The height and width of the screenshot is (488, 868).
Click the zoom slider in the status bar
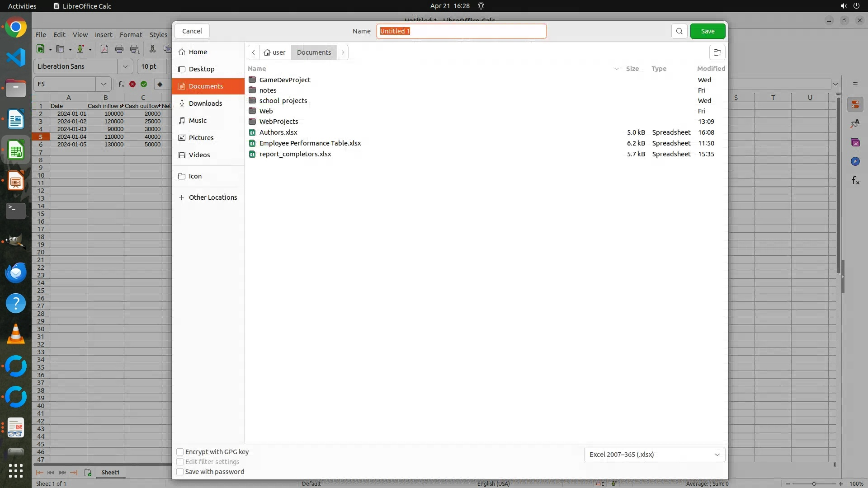814,484
